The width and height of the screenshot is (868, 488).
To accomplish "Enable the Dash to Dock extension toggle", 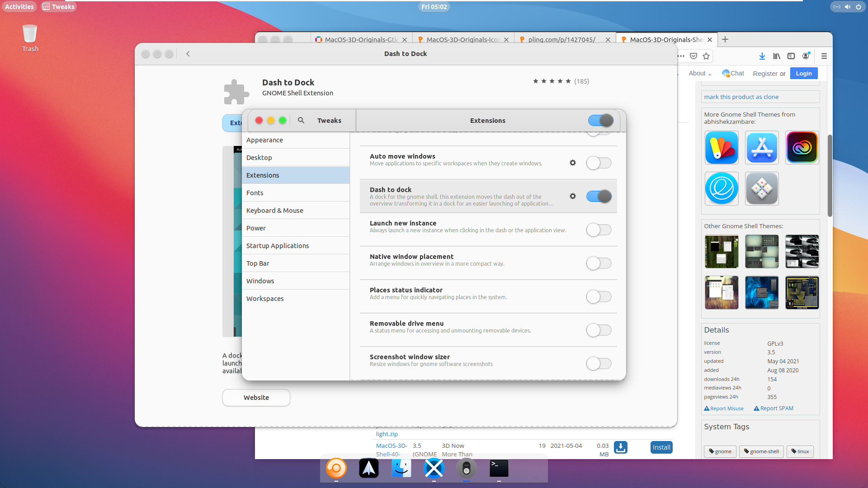I will point(599,196).
